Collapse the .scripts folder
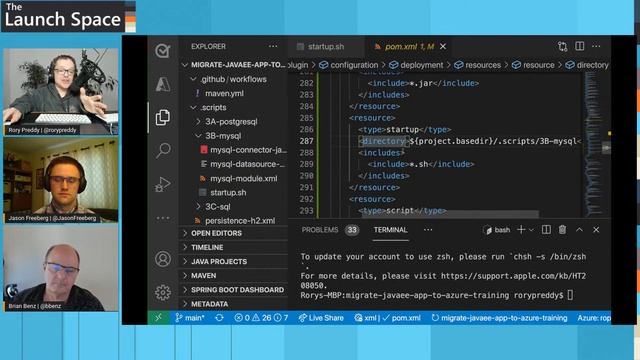Screen dimensions: 640x360 234,107
